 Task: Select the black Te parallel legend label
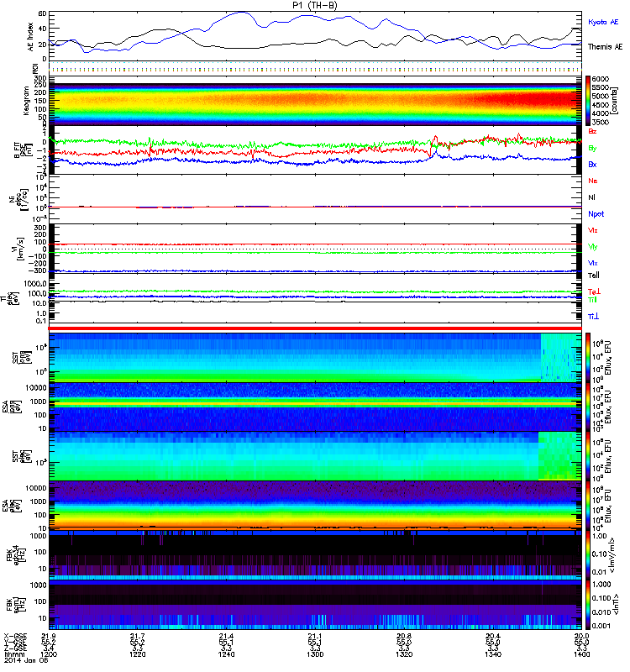click(x=594, y=276)
